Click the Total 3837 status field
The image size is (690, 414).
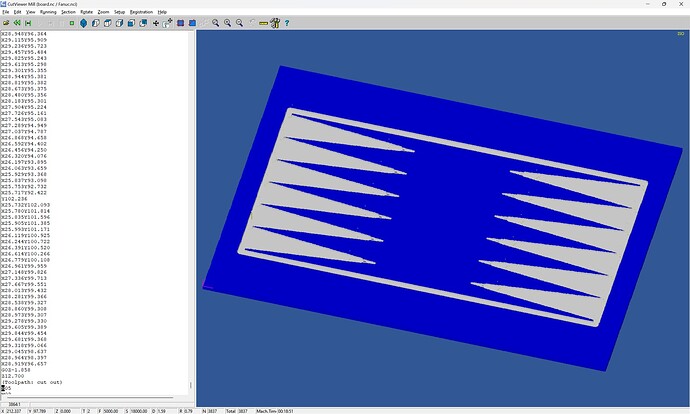point(239,411)
